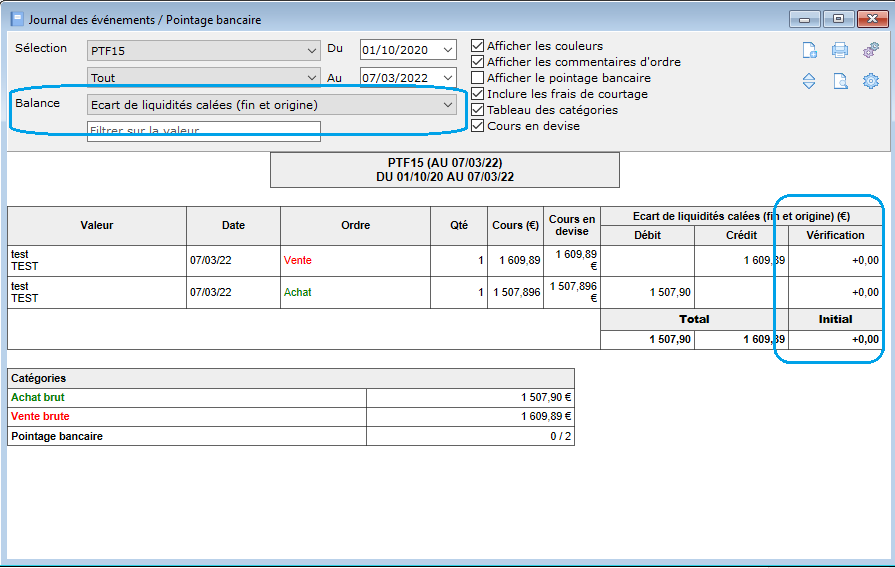Open the Du date picker 01/10/2020
The height and width of the screenshot is (568, 895).
tap(408, 50)
